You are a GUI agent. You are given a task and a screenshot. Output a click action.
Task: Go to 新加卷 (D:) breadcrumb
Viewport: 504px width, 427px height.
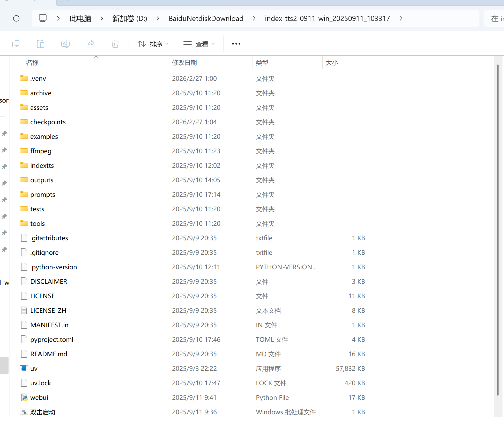point(130,18)
